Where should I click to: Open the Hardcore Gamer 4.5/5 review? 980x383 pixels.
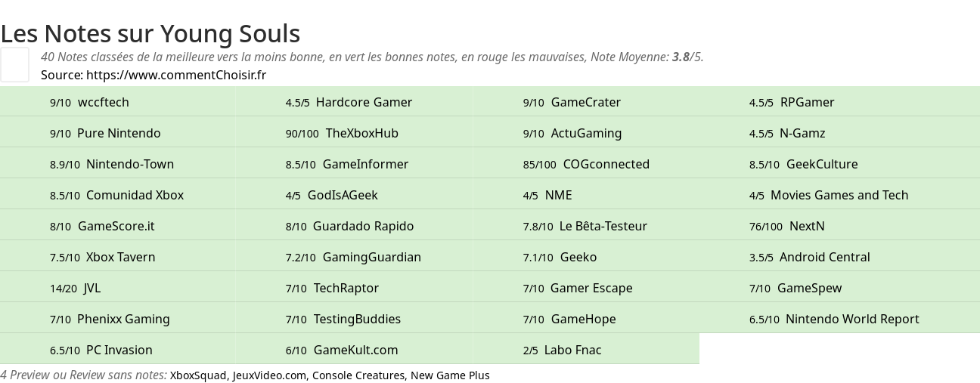(x=364, y=102)
